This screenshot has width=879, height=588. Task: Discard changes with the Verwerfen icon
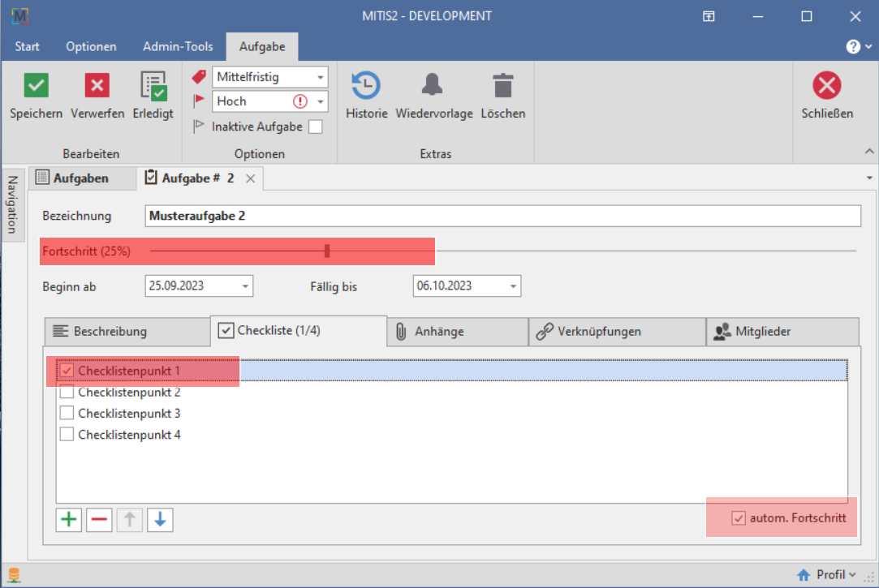pos(97,85)
